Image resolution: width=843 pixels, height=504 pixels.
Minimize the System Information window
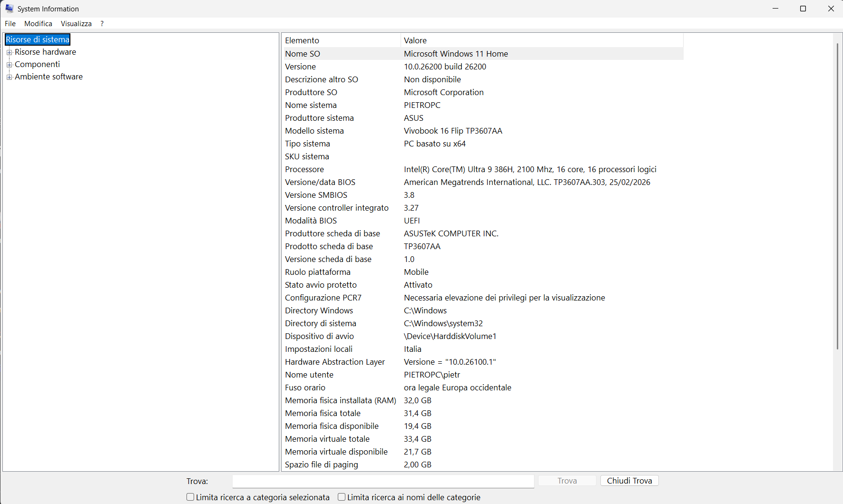tap(775, 9)
